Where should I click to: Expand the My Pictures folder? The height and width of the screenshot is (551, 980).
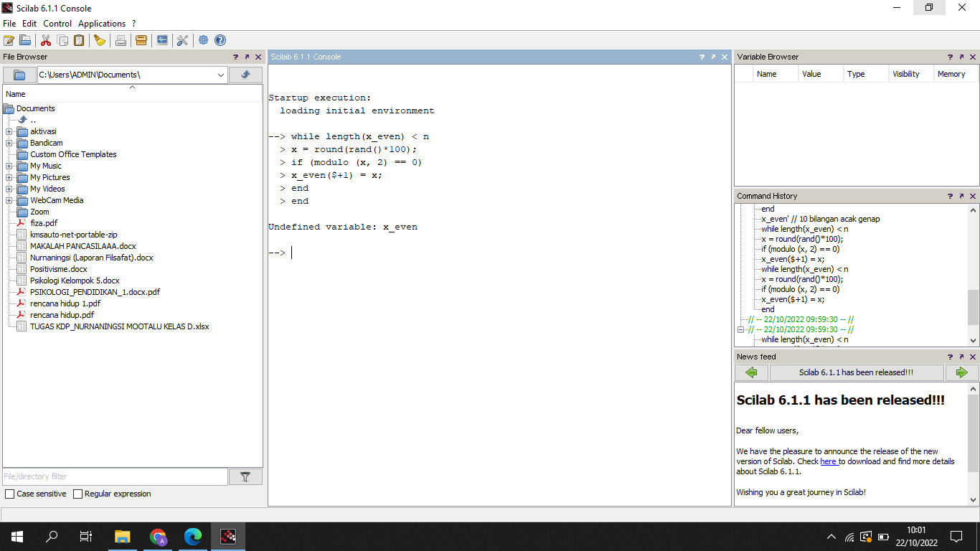(x=9, y=177)
